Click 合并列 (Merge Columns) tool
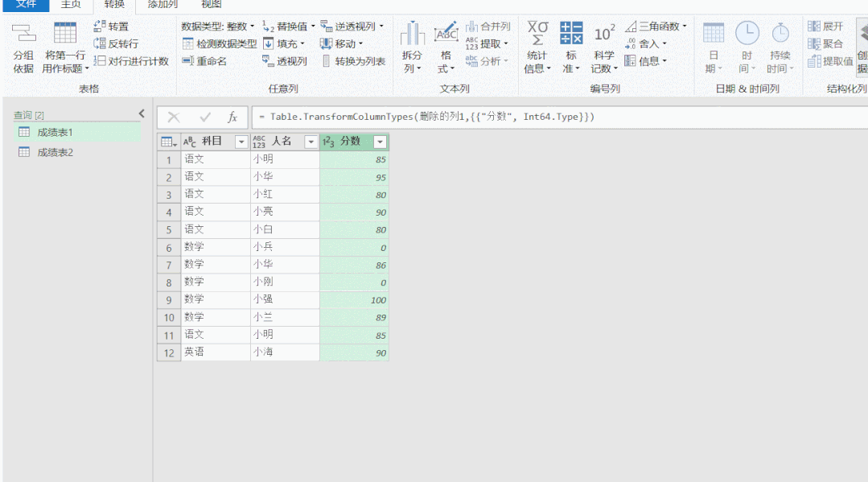The height and width of the screenshot is (482, 868). 487,26
